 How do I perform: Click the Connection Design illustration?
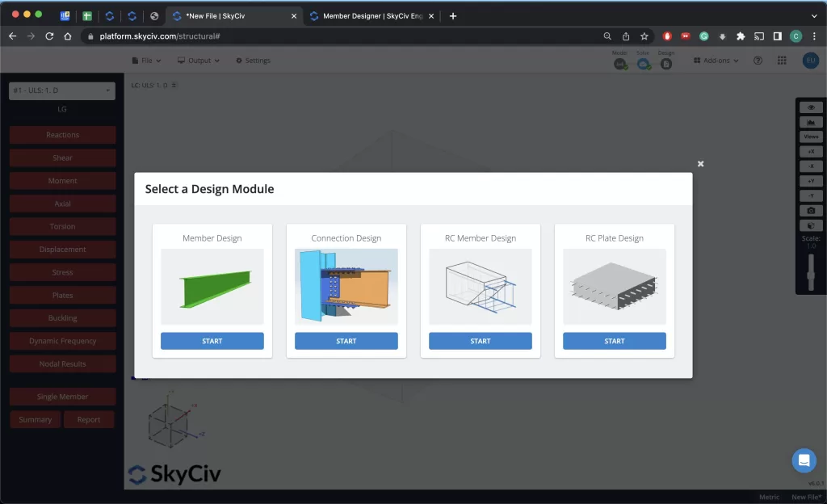346,287
